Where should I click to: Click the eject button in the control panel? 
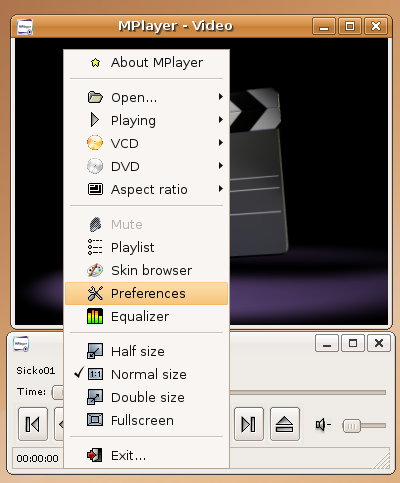[285, 424]
